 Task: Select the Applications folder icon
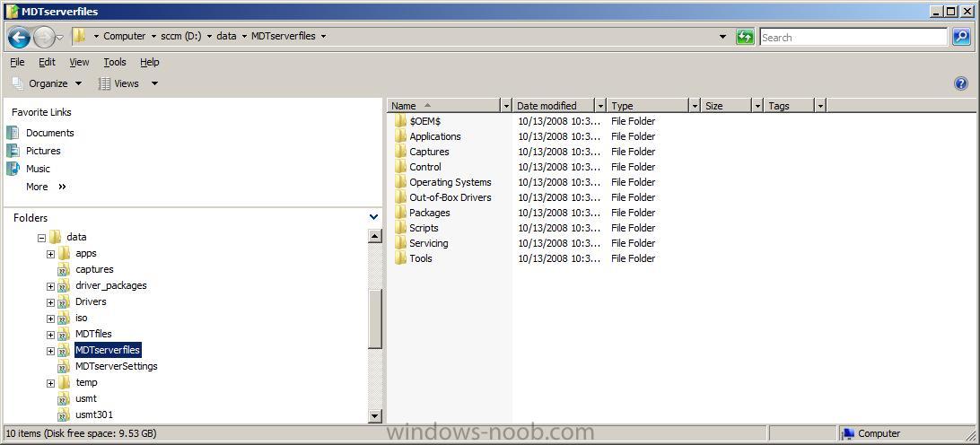[400, 135]
